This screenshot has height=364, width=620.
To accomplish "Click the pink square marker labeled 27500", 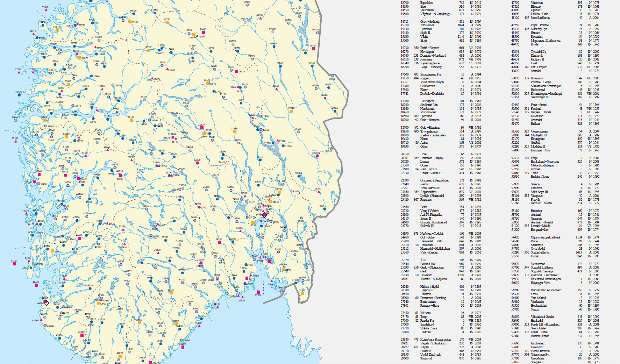I will (258, 292).
